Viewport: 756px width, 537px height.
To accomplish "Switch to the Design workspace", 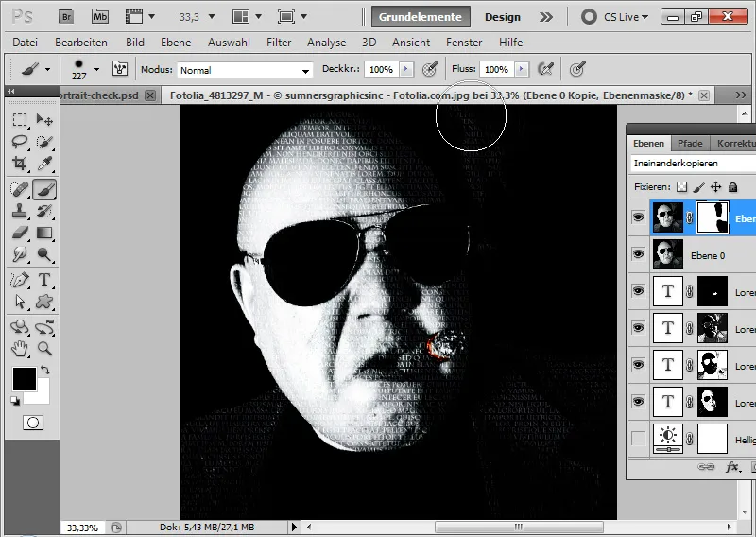I will tap(503, 17).
